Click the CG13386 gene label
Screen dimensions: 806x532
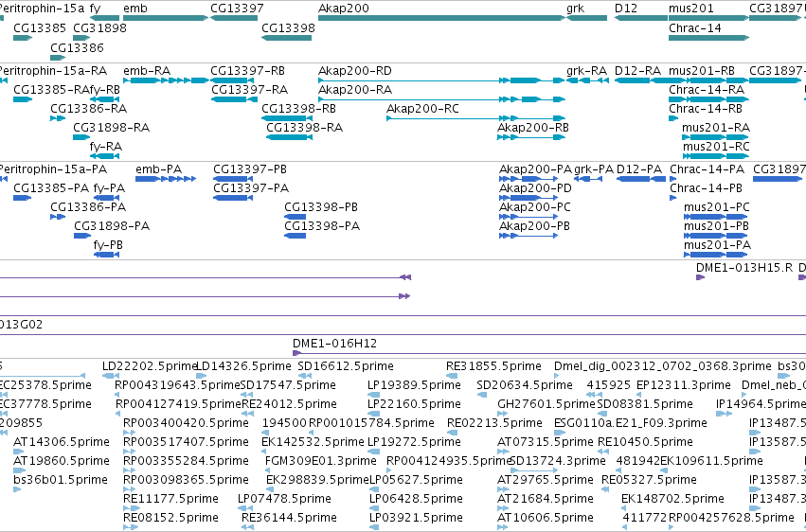point(77,47)
